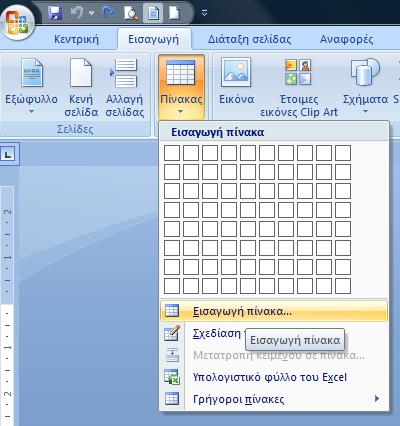Screen dimensions: 400x426
Task: Insert a Κενή σελίδα blank page
Action: [x=81, y=87]
